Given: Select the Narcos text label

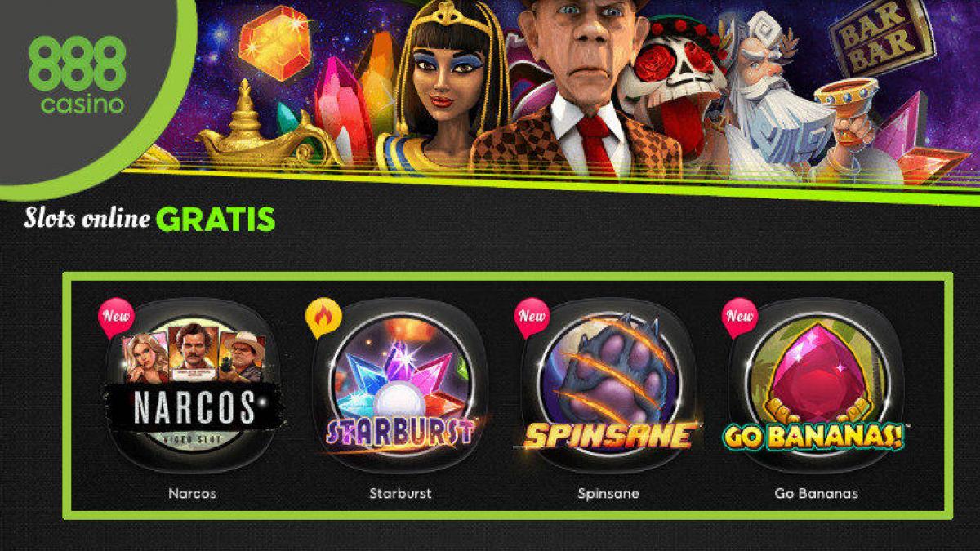Looking at the screenshot, I should pos(192,494).
